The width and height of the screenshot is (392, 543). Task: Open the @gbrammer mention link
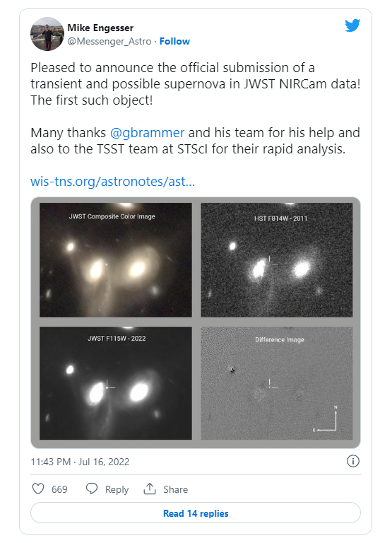click(x=147, y=133)
